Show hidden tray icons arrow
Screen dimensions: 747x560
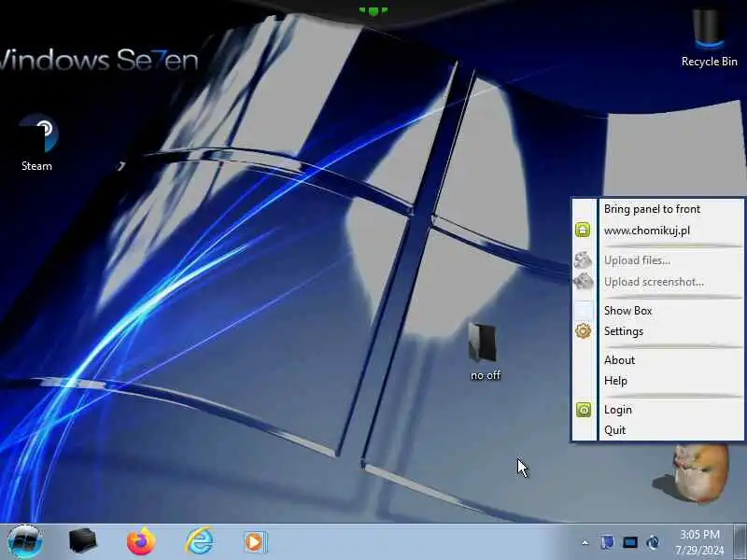tap(585, 542)
